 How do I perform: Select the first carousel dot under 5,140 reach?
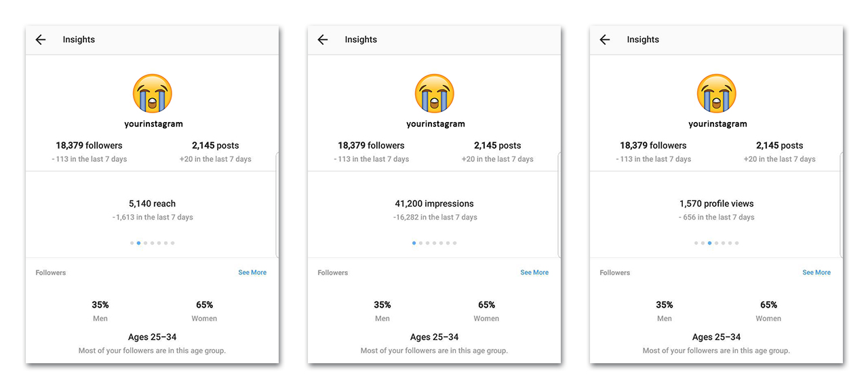(132, 243)
